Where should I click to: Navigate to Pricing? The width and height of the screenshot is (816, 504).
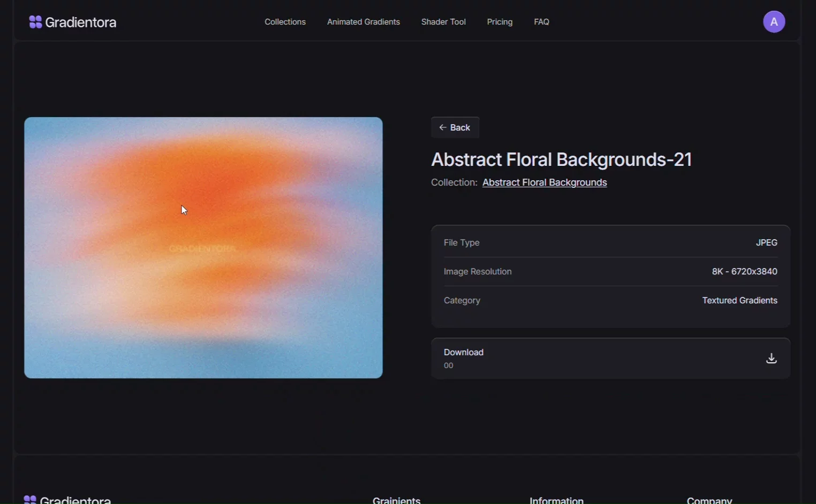pyautogui.click(x=500, y=22)
